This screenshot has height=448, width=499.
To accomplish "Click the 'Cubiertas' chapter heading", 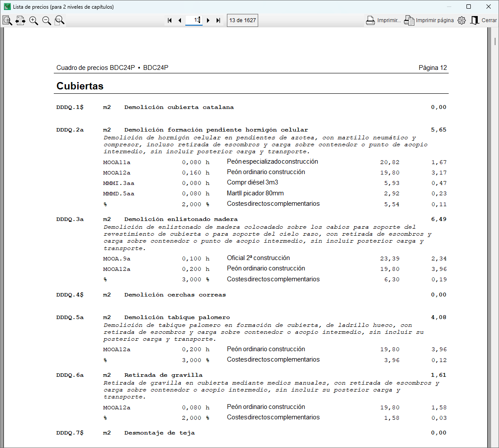I will point(80,86).
